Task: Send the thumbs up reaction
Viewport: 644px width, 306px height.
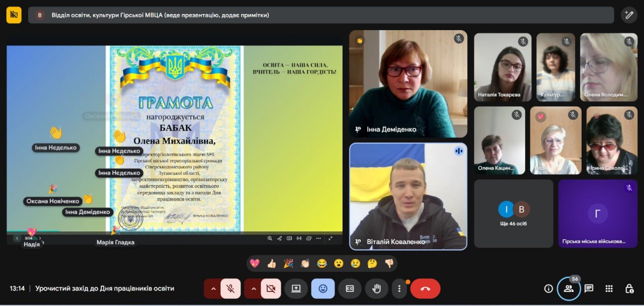Action: (x=271, y=263)
